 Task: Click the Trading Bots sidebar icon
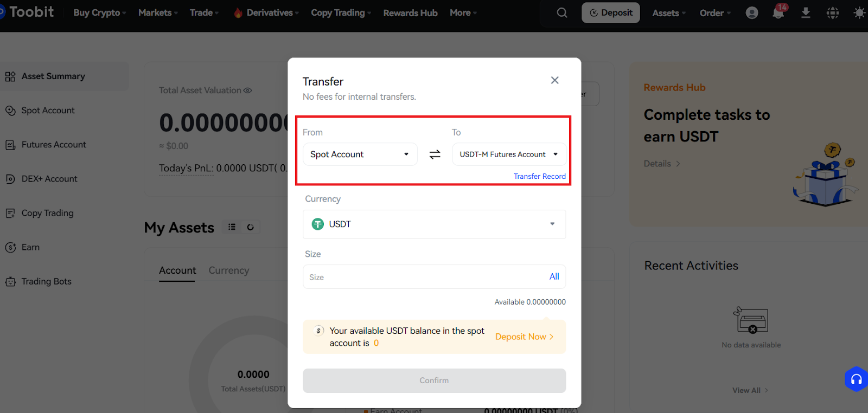tap(10, 281)
